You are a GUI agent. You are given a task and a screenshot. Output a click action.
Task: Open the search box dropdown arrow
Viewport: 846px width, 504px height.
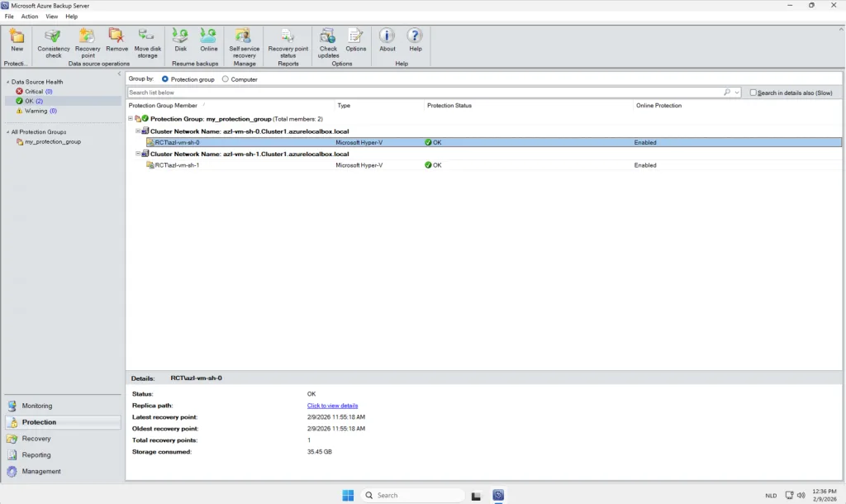736,93
